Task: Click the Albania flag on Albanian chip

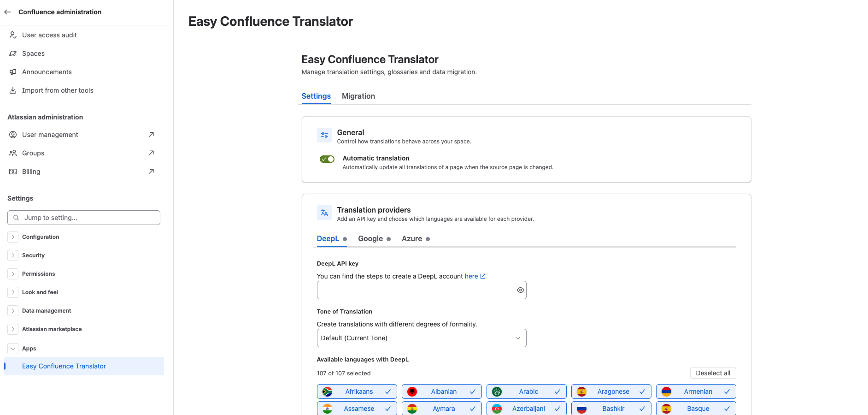Action: (x=412, y=391)
